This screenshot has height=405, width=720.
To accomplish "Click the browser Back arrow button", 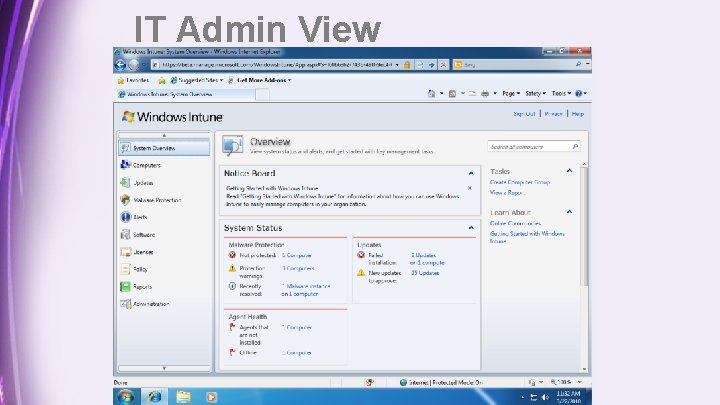I will click(x=120, y=65).
